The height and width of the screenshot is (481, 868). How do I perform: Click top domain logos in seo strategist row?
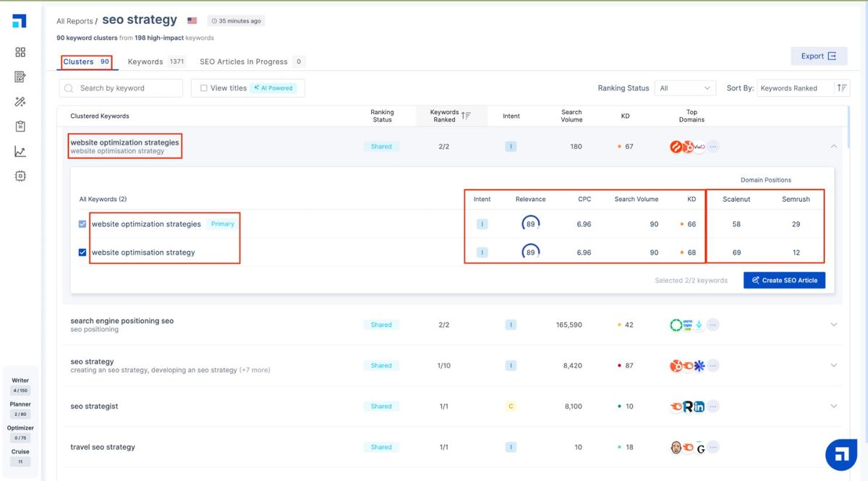687,406
